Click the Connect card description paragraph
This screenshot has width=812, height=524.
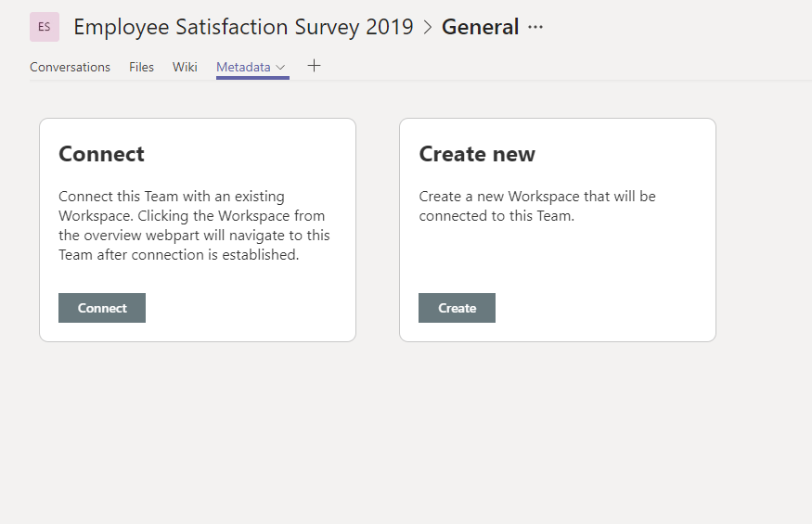194,225
